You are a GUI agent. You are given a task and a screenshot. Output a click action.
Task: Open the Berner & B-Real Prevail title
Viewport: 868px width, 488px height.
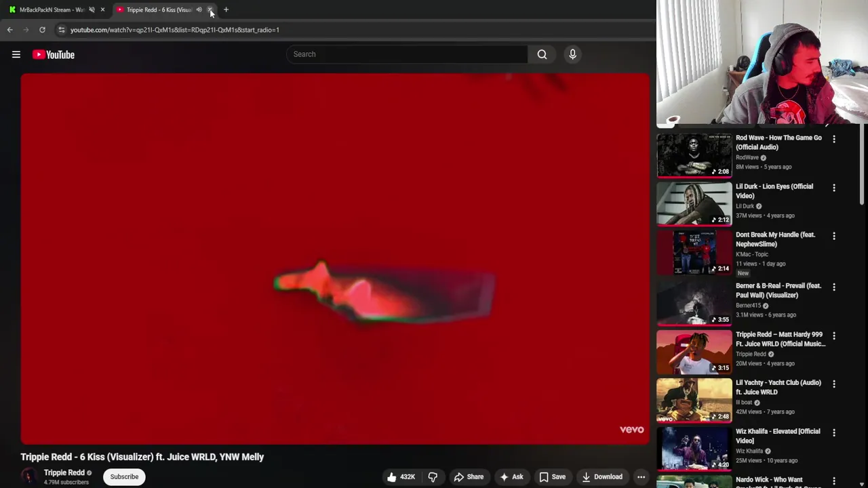click(778, 290)
